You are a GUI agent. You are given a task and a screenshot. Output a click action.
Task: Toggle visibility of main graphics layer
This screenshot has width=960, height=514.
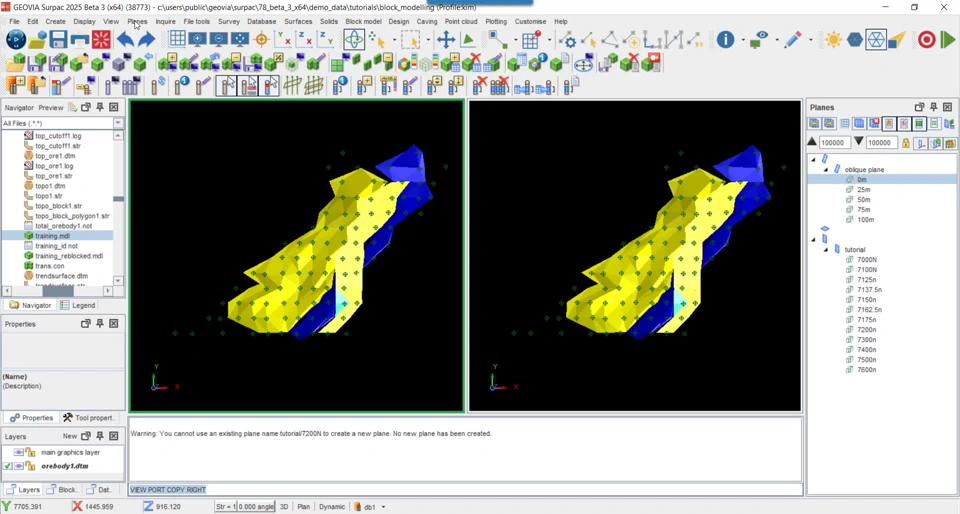[18, 452]
